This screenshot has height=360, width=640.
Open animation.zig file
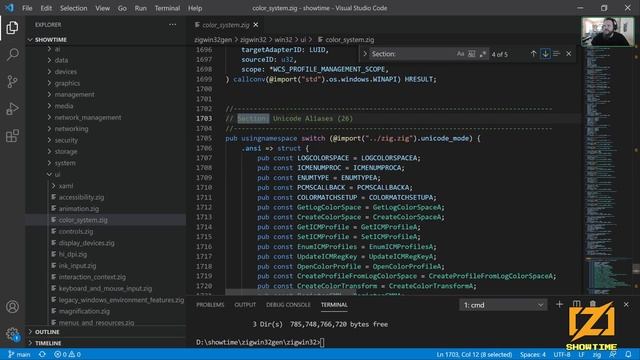coord(106,209)
